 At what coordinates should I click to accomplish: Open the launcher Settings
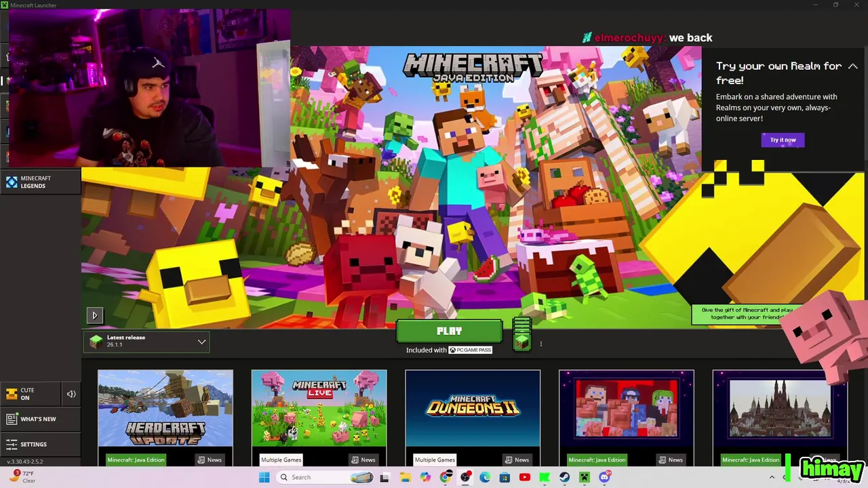41,444
